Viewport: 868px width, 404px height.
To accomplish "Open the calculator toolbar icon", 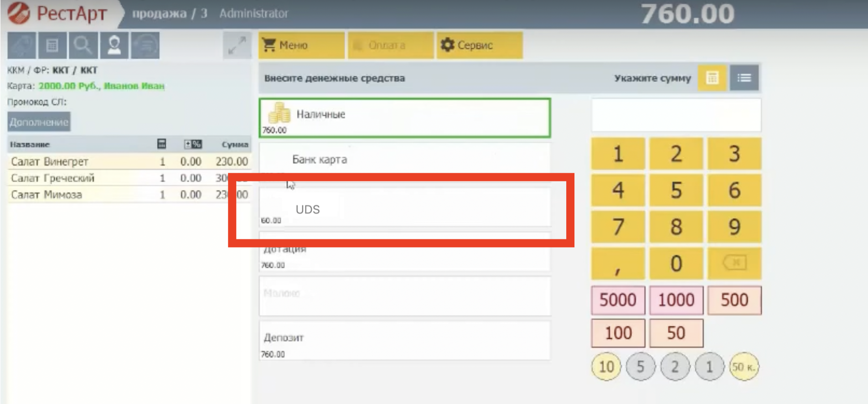I will pyautogui.click(x=52, y=46).
